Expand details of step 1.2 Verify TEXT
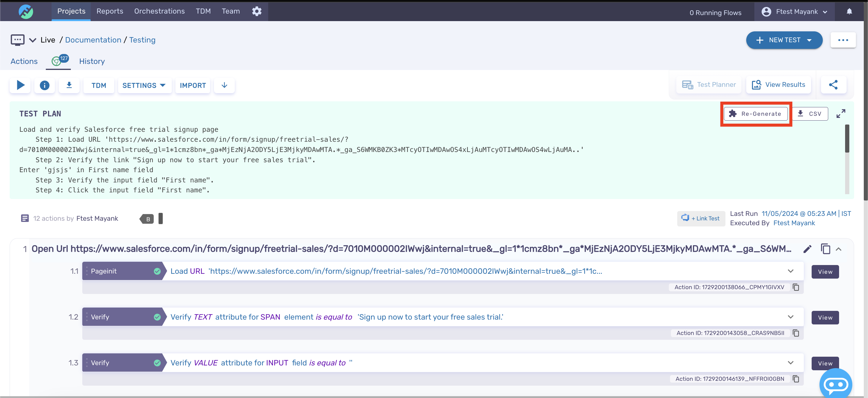 click(x=791, y=317)
